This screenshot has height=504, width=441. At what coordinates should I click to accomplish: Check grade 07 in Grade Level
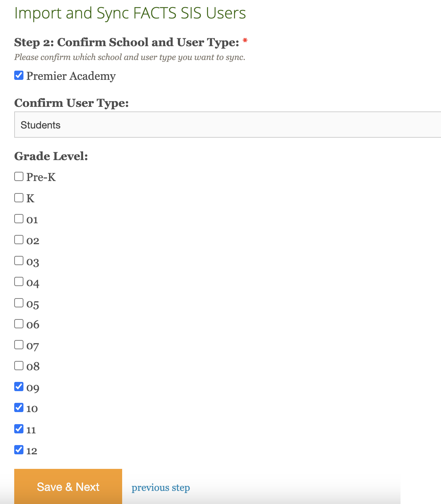tap(19, 345)
